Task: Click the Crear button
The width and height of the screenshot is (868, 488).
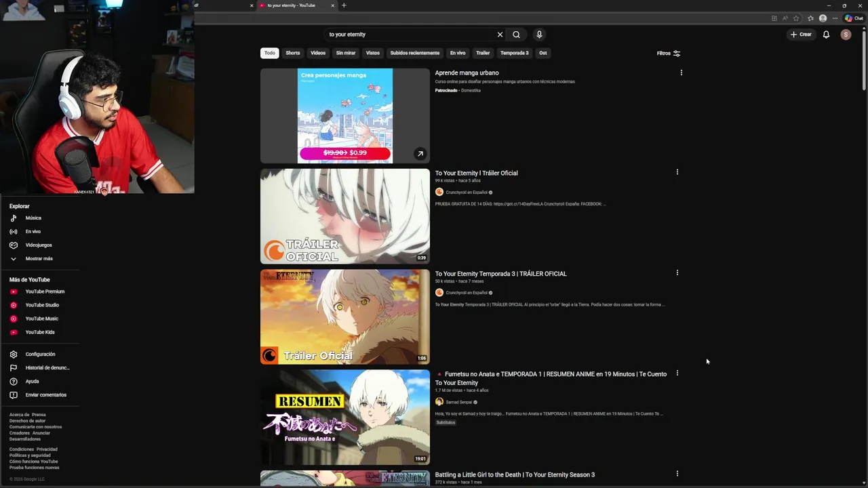Action: tap(801, 35)
